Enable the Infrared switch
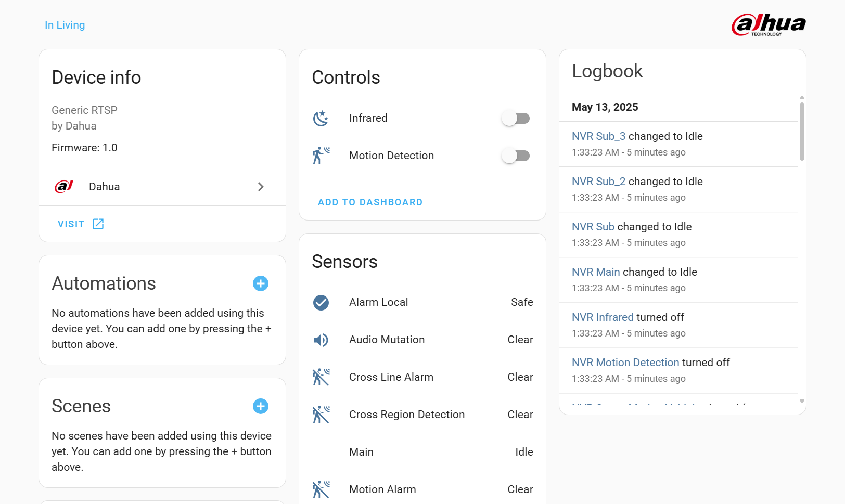Screen dimensions: 845x504 516,119
